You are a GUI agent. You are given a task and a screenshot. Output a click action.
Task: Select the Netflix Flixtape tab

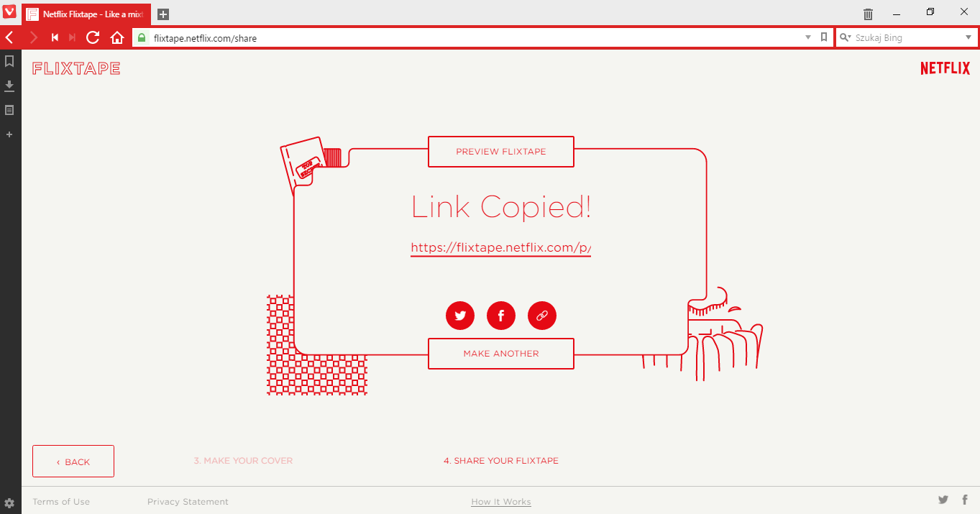(x=86, y=14)
